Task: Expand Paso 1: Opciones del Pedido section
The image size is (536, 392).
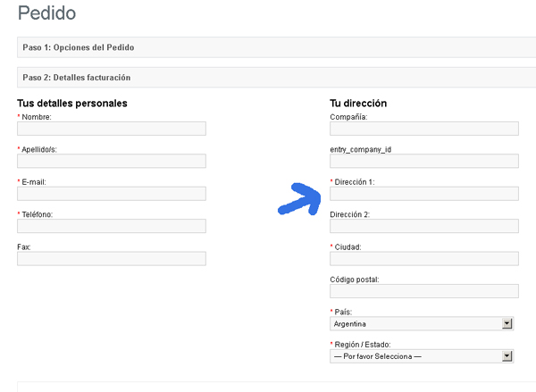Action: click(277, 47)
